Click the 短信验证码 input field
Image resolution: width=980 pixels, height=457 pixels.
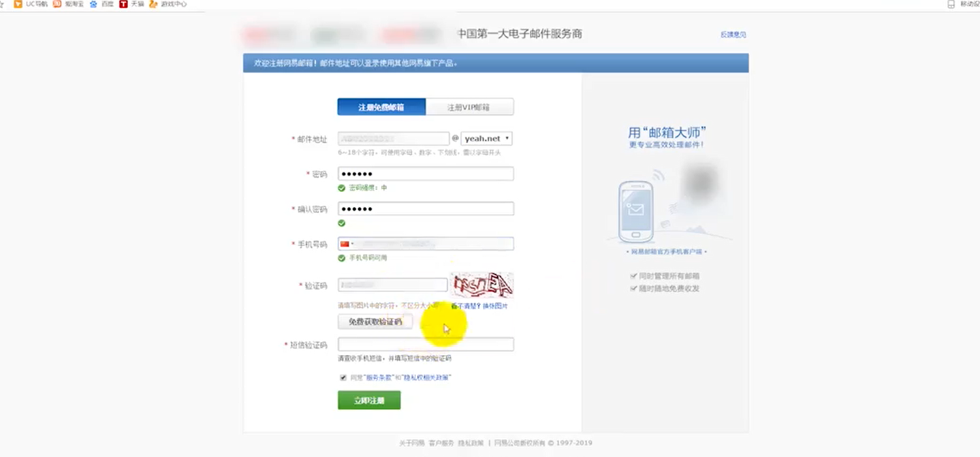(x=426, y=344)
